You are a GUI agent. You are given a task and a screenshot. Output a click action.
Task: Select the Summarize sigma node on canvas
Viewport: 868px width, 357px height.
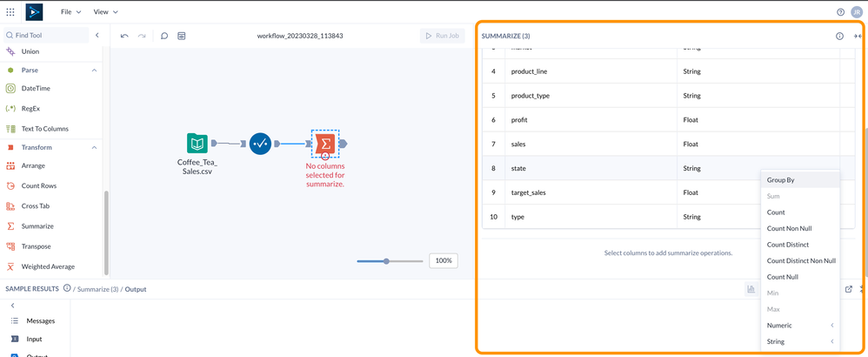[x=325, y=144]
